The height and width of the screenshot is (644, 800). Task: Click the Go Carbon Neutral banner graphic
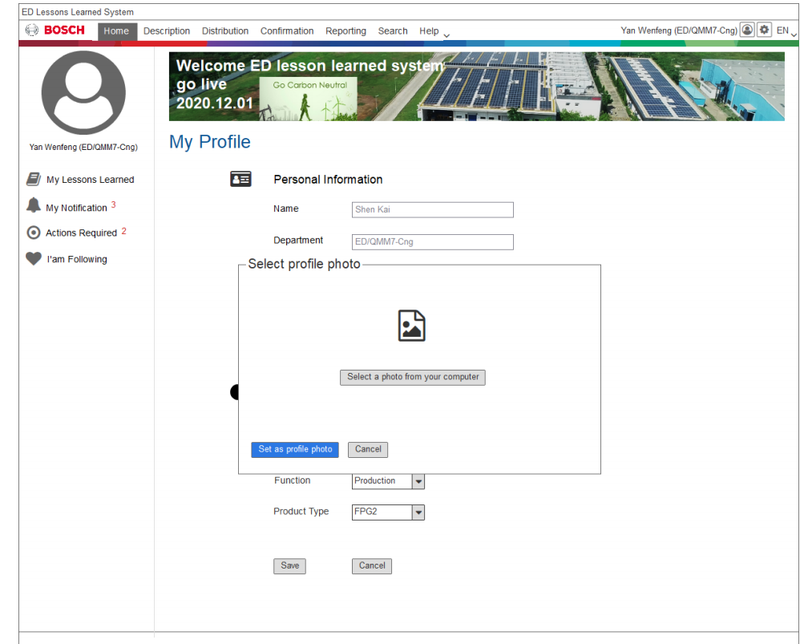tap(308, 99)
